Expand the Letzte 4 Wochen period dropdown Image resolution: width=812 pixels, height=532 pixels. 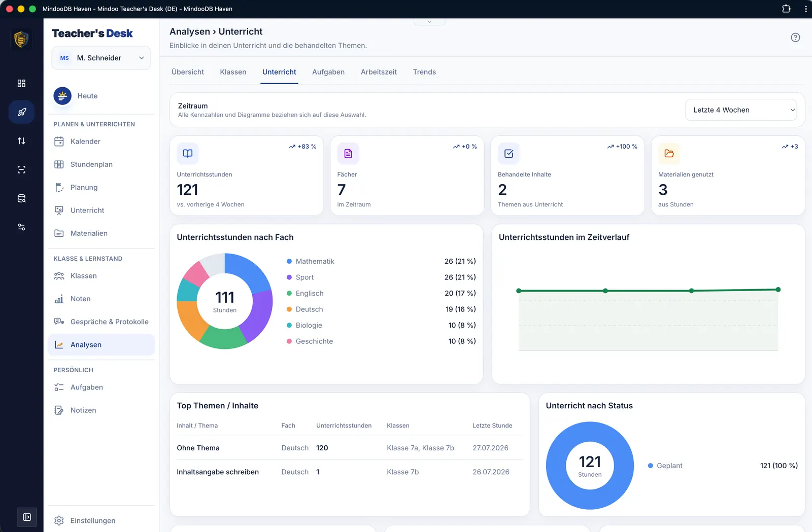(x=741, y=110)
